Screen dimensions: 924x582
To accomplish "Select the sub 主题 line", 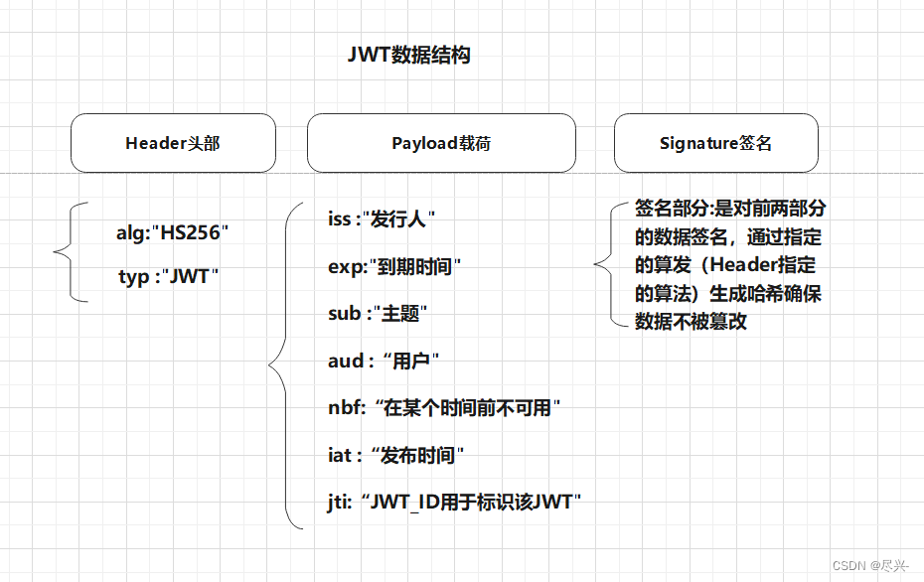I will 377,314.
